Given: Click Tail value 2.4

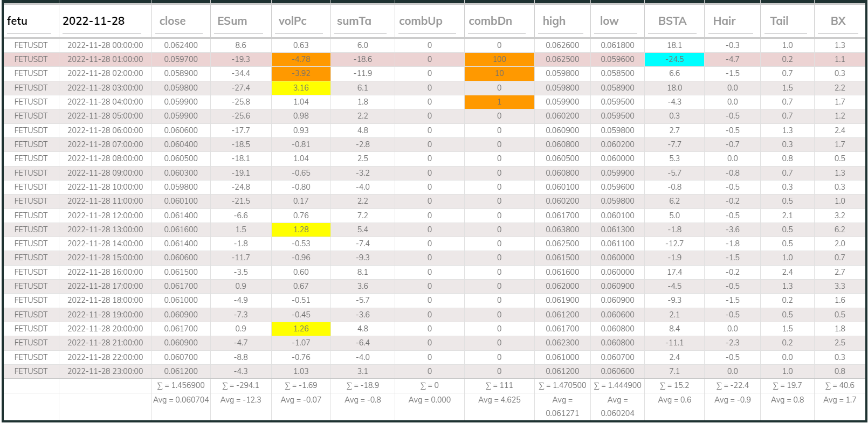Looking at the screenshot, I should click(x=787, y=272).
